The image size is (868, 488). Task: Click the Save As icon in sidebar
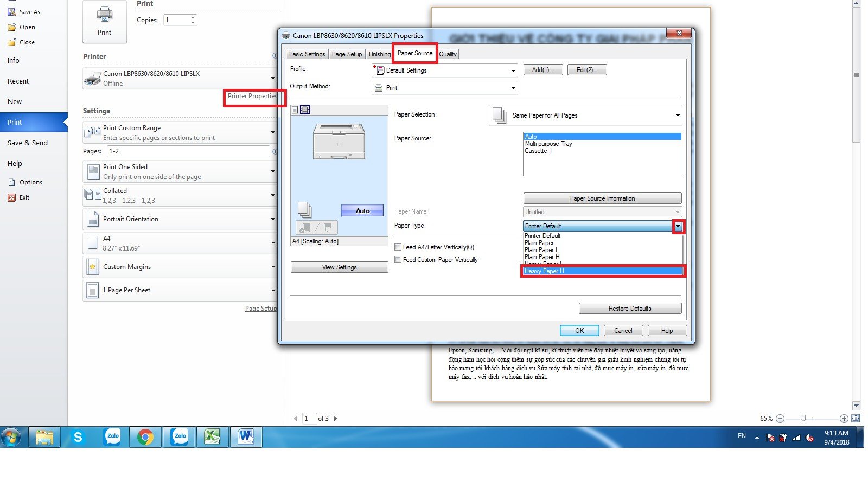point(12,12)
